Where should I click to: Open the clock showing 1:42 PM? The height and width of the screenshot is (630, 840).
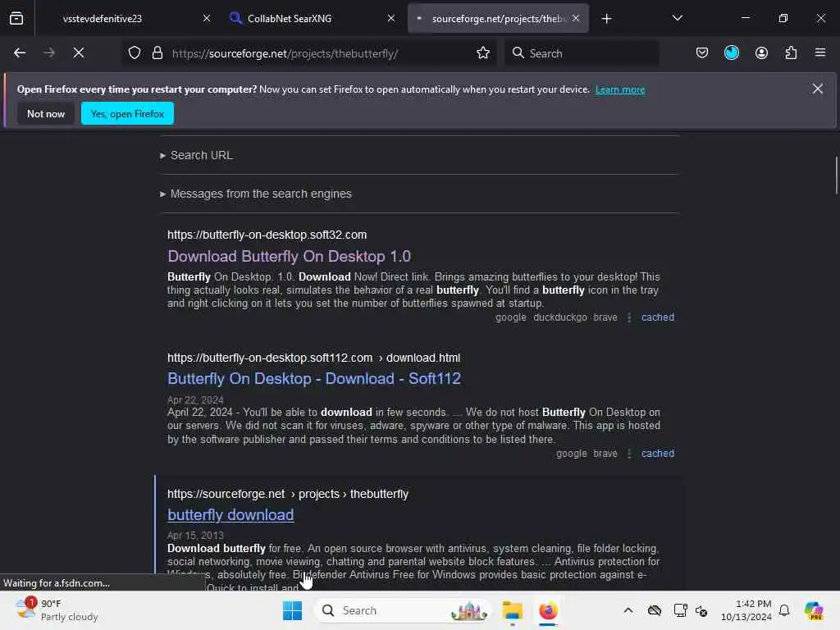coord(746,610)
